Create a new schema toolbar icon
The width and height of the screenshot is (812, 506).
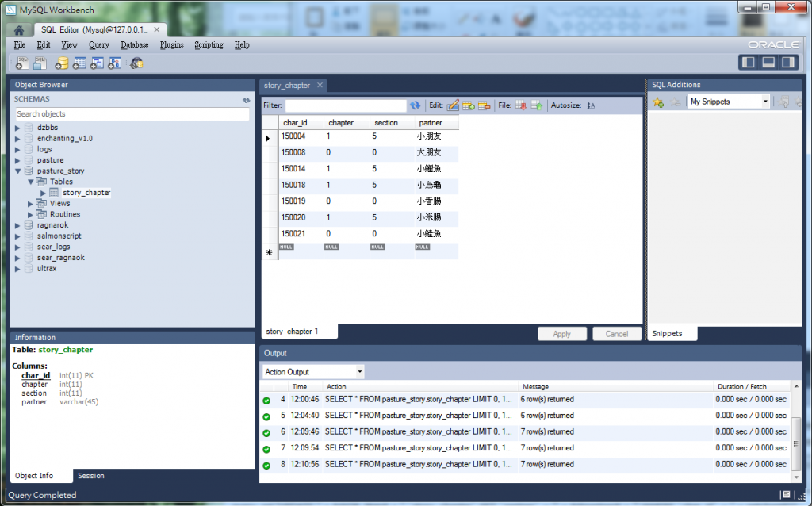[62, 63]
